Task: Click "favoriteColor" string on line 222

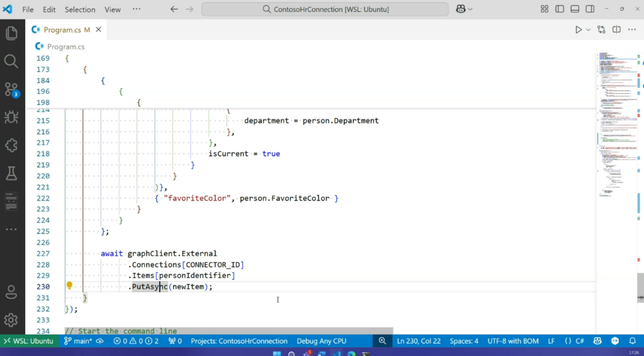Action: coord(197,198)
